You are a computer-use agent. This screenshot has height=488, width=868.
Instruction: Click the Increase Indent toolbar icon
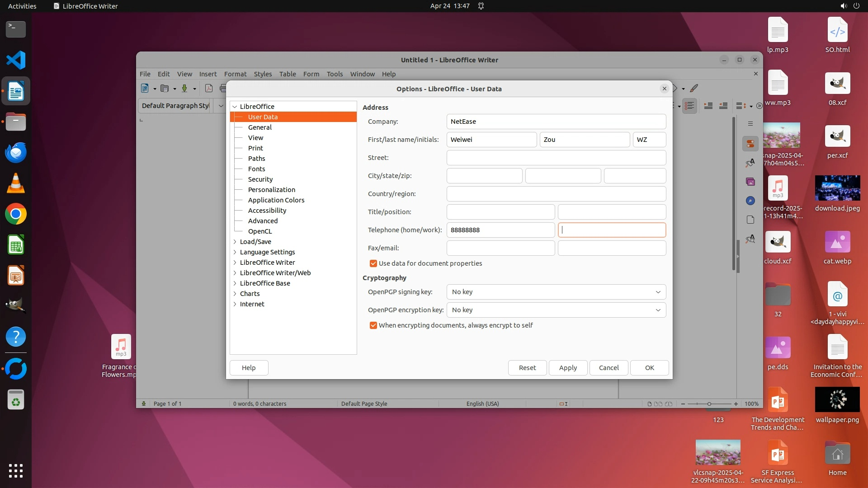coord(708,106)
